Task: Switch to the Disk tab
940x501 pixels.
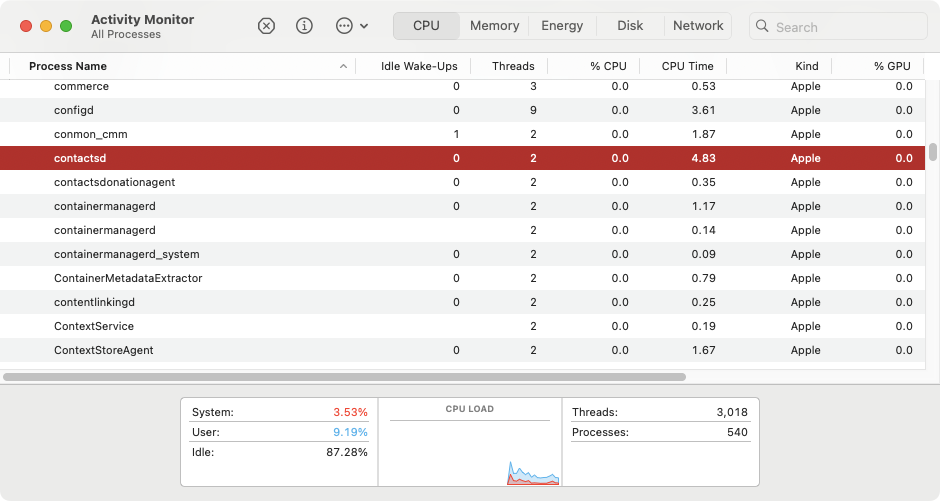Action: (630, 26)
